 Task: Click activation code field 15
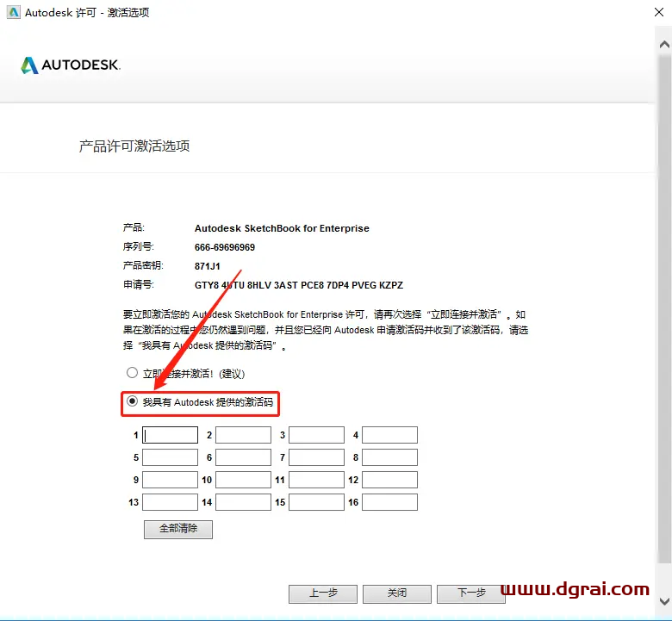(x=317, y=502)
